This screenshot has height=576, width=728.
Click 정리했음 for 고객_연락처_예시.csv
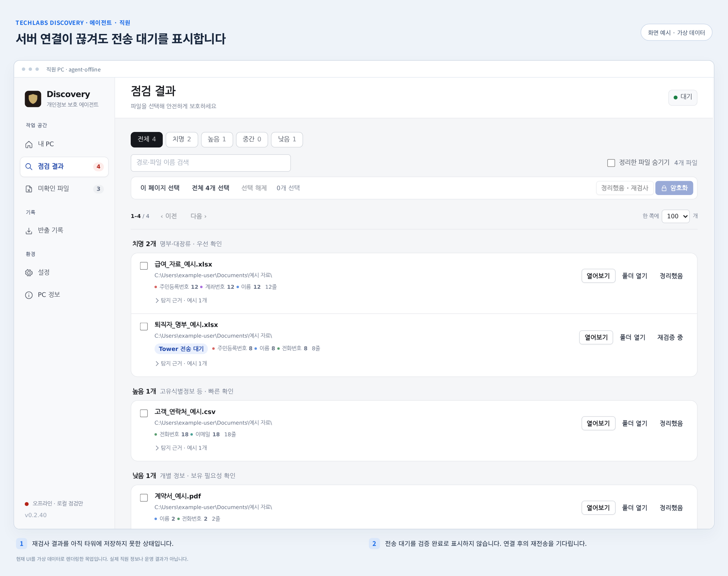click(671, 423)
